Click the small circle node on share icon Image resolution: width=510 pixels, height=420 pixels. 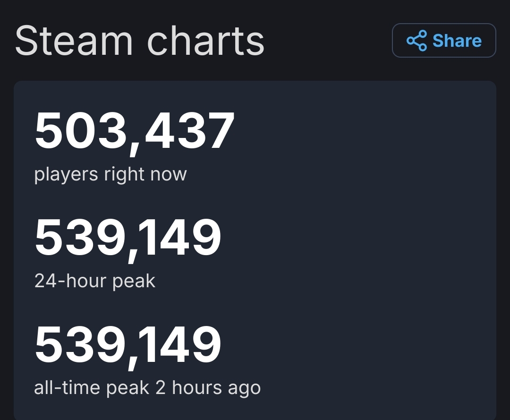point(411,40)
